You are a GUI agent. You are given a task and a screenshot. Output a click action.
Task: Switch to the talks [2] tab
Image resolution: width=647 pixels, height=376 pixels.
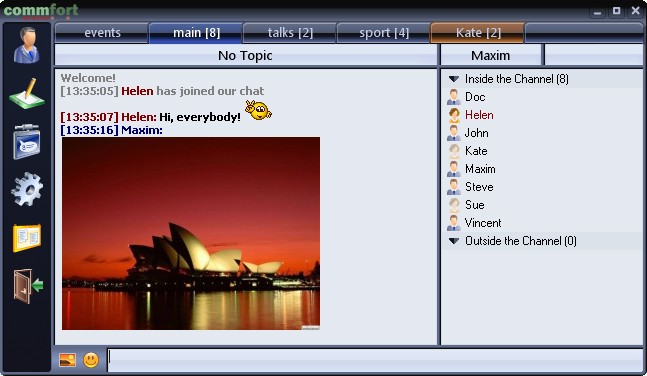[290, 33]
